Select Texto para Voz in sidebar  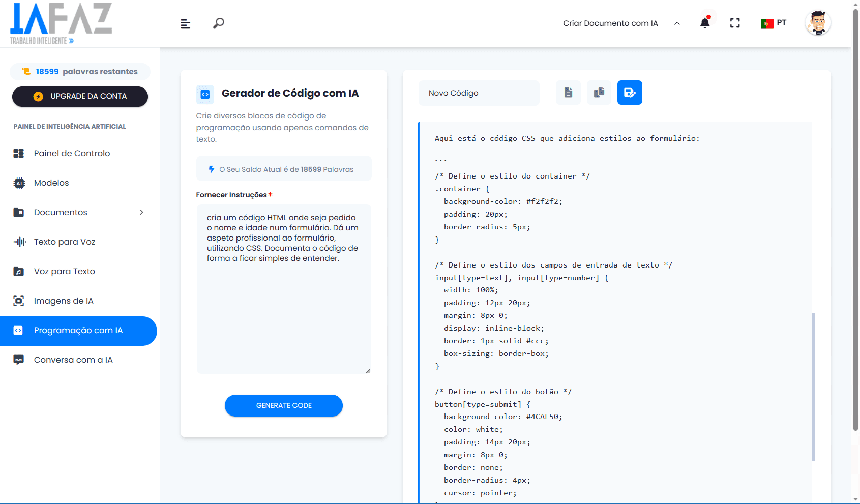[x=65, y=242]
